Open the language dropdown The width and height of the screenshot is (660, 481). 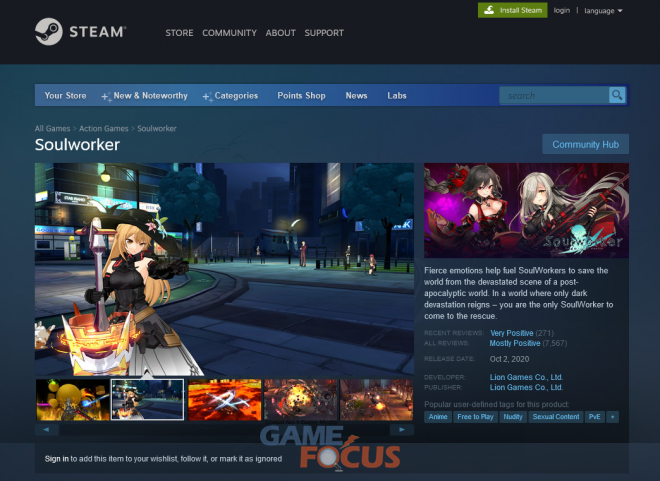click(603, 11)
